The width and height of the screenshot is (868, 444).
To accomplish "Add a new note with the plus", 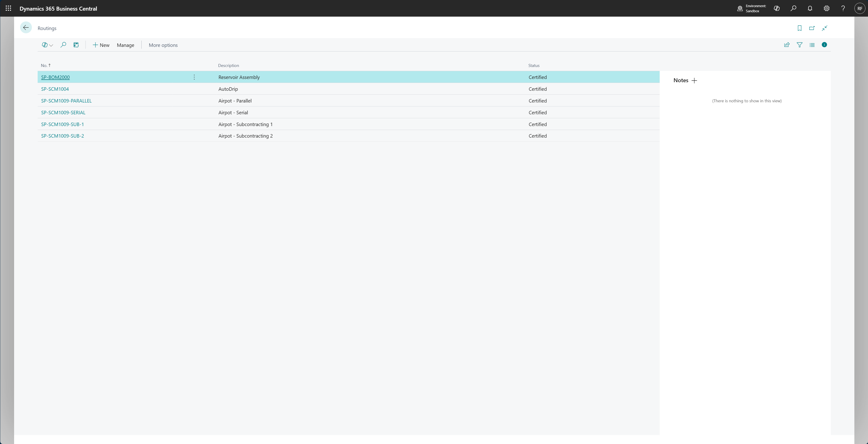I will [694, 81].
